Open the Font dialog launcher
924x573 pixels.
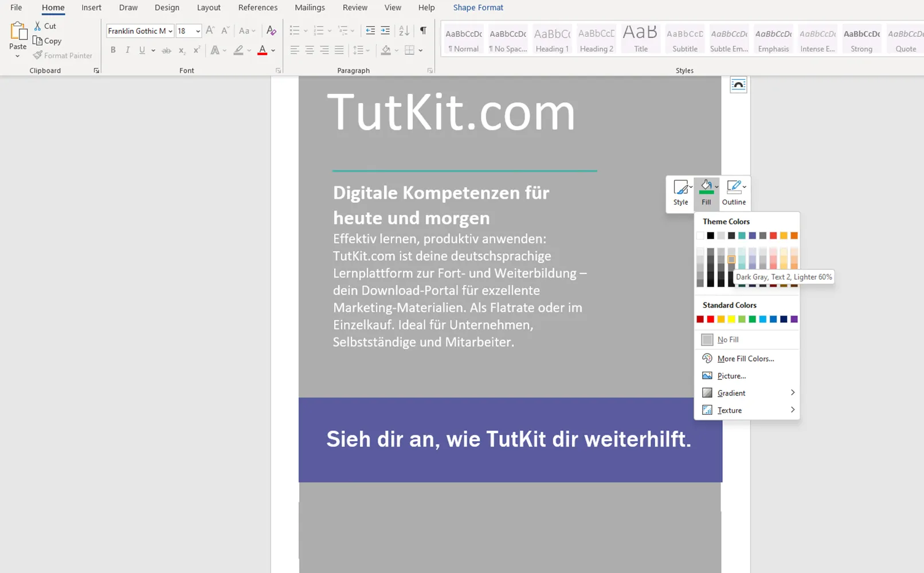[x=279, y=70]
